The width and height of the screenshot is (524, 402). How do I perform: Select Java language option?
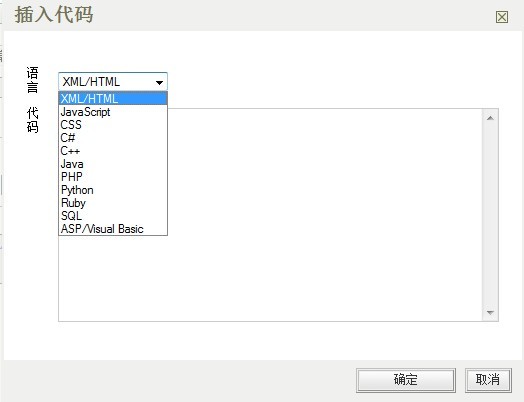(x=113, y=164)
